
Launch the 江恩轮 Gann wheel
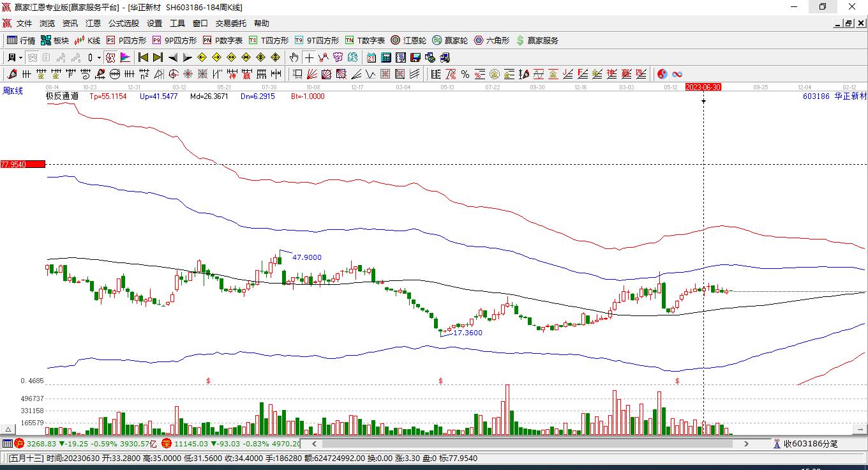point(408,40)
